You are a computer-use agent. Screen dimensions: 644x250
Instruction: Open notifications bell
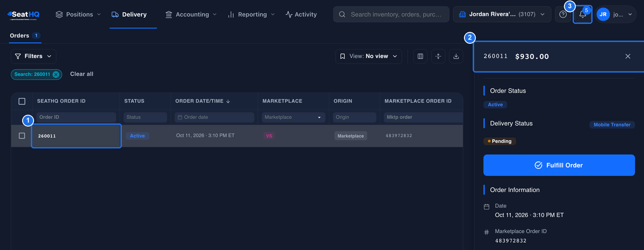click(583, 14)
